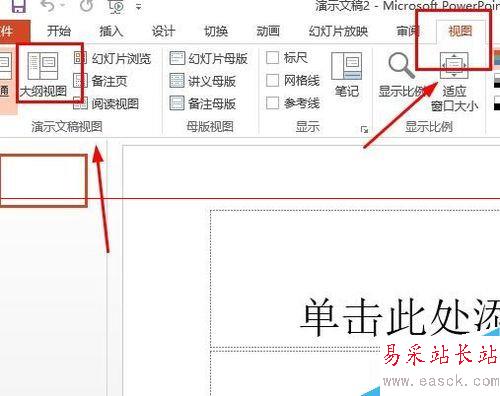Image resolution: width=500 pixels, height=396 pixels.
Task: Select the 视图 ribbon tab
Action: (460, 31)
